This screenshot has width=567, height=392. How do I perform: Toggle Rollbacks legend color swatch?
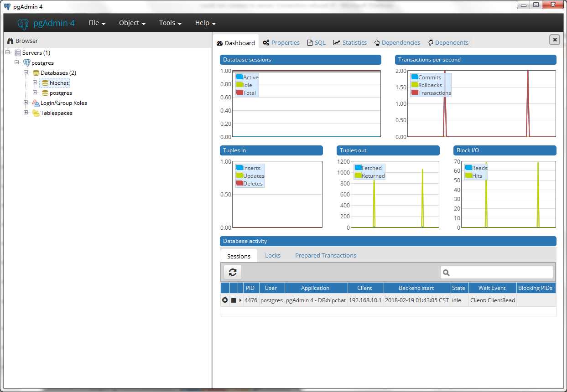point(415,85)
